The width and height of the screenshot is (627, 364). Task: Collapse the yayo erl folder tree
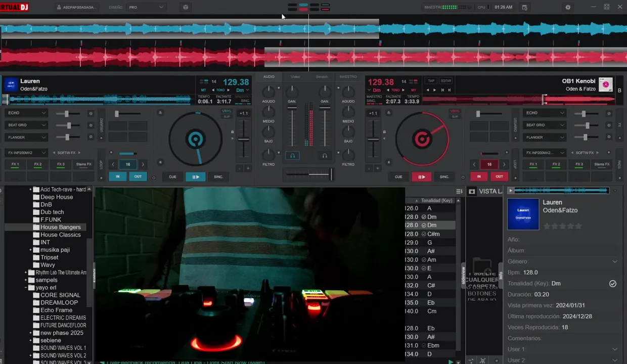[26, 288]
